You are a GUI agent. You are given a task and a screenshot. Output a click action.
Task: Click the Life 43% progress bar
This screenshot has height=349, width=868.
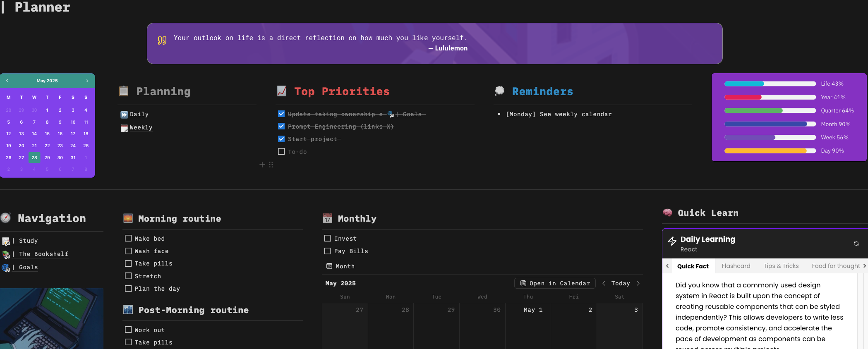tap(770, 84)
